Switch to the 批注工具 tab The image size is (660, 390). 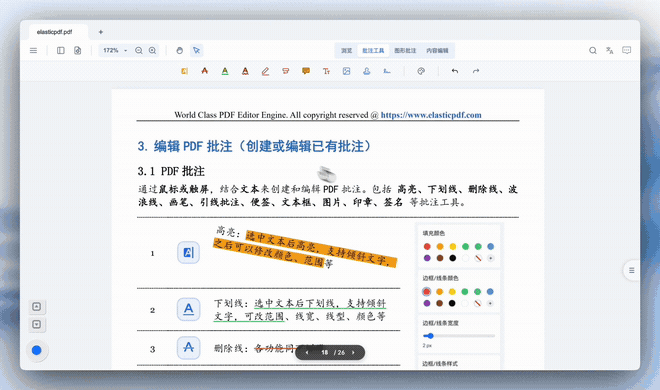(x=373, y=50)
